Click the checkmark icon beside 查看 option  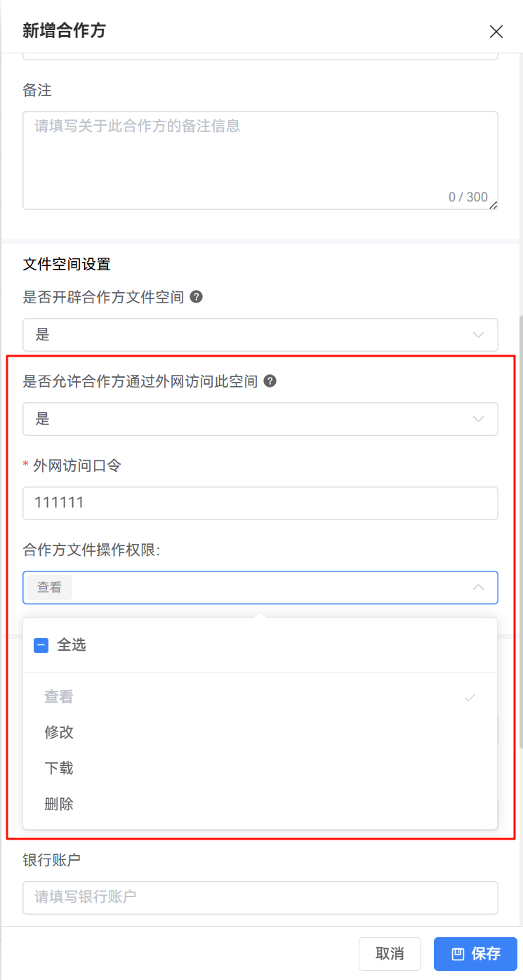click(470, 697)
